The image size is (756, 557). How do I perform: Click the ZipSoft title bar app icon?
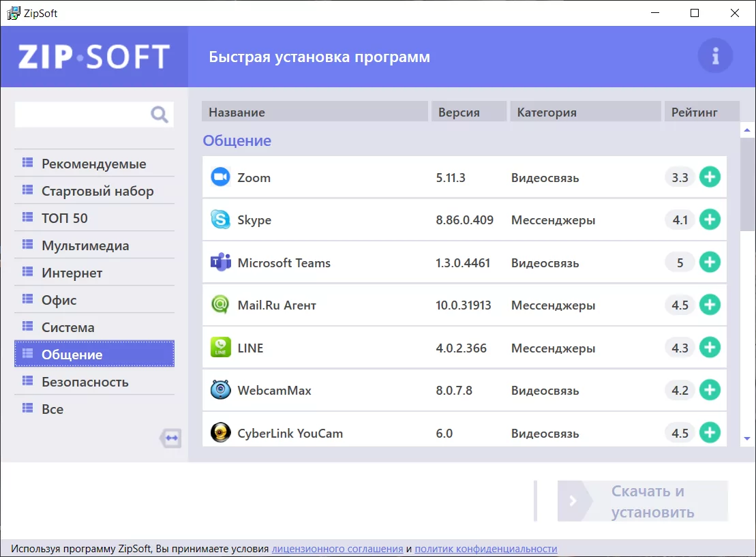[14, 13]
